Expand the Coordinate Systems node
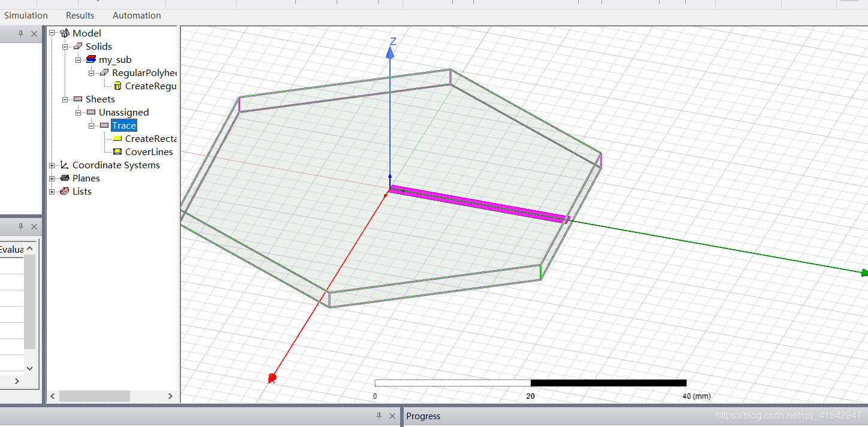Viewport: 868px width, 427px height. [x=52, y=165]
